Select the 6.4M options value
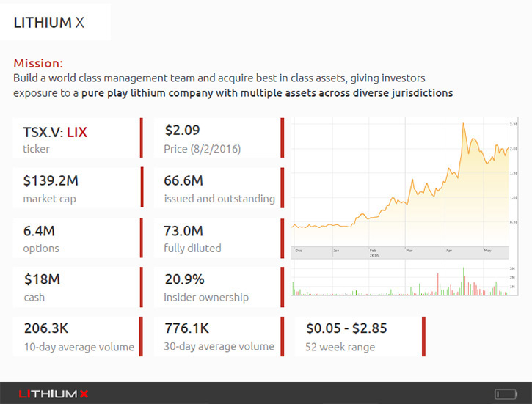This screenshot has height=404, width=532. (39, 231)
